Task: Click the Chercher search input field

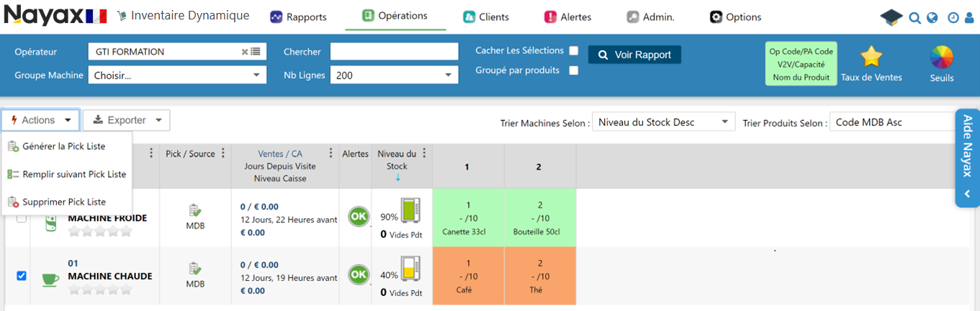Action: (x=394, y=52)
